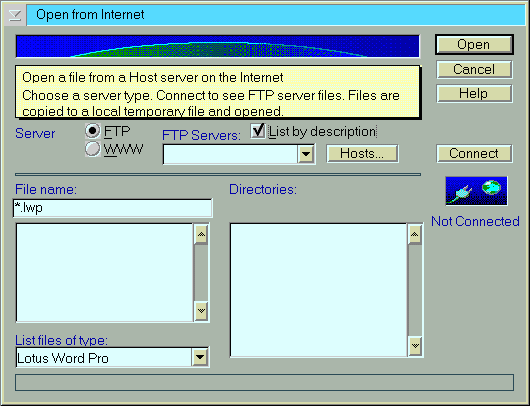Click the File name text field

pyautogui.click(x=113, y=208)
